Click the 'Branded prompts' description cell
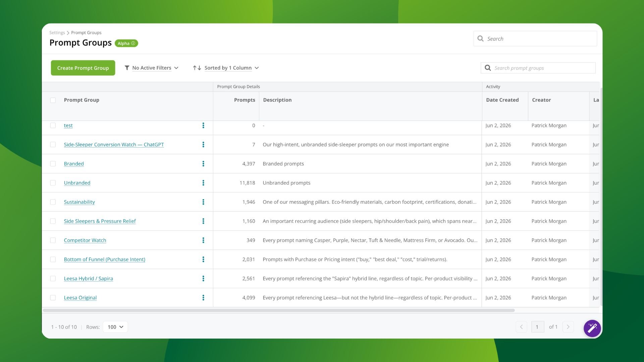Screen dimensions: 644x362 (283, 164)
